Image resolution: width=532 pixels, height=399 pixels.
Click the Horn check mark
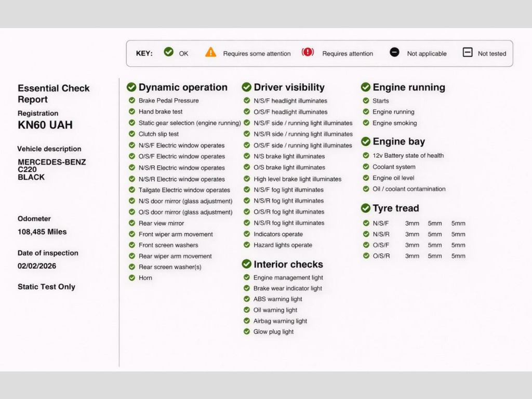click(132, 278)
